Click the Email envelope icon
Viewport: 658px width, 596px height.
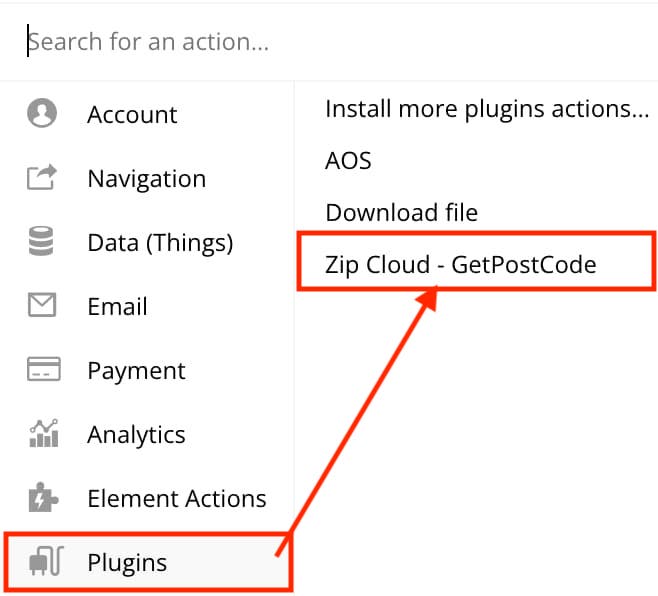42,305
